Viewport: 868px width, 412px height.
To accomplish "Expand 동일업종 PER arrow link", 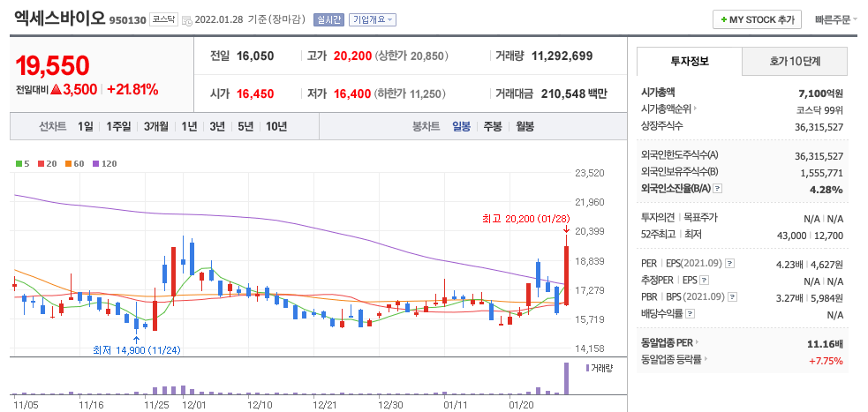I will (x=697, y=343).
